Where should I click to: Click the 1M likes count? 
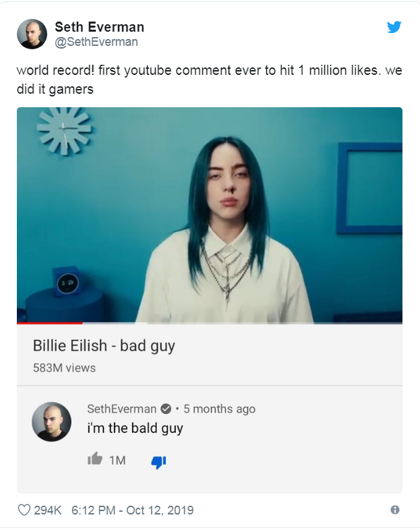(117, 461)
